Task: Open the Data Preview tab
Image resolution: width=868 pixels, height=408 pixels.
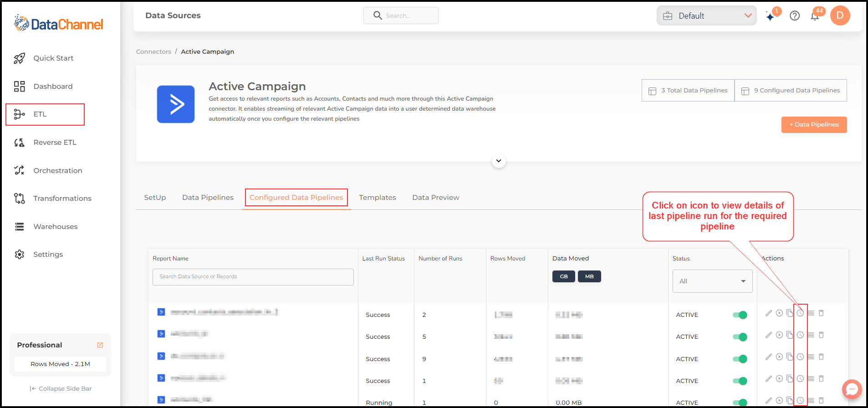Action: coord(435,198)
